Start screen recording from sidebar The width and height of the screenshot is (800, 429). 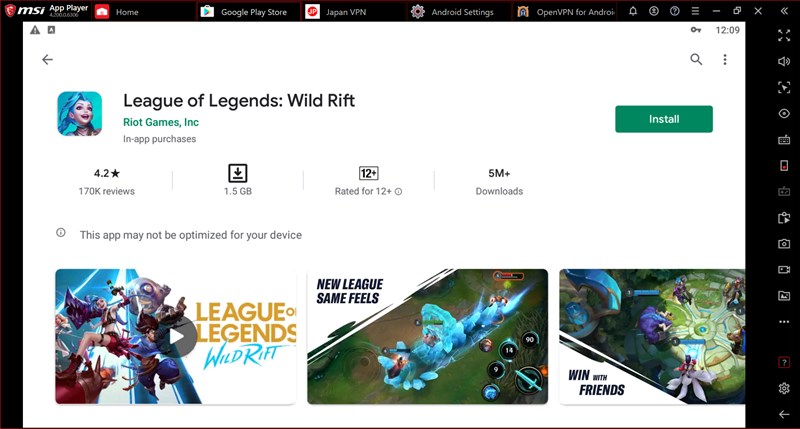click(784, 269)
